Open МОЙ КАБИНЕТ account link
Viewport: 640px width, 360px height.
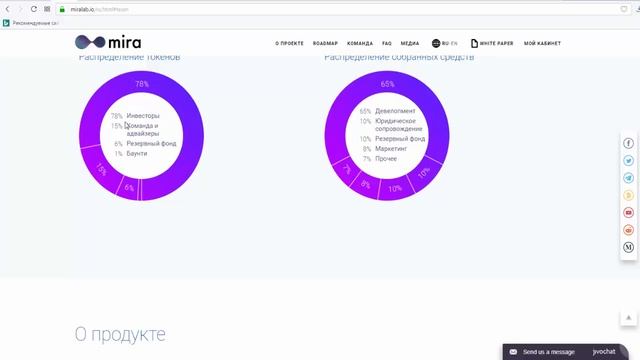542,43
